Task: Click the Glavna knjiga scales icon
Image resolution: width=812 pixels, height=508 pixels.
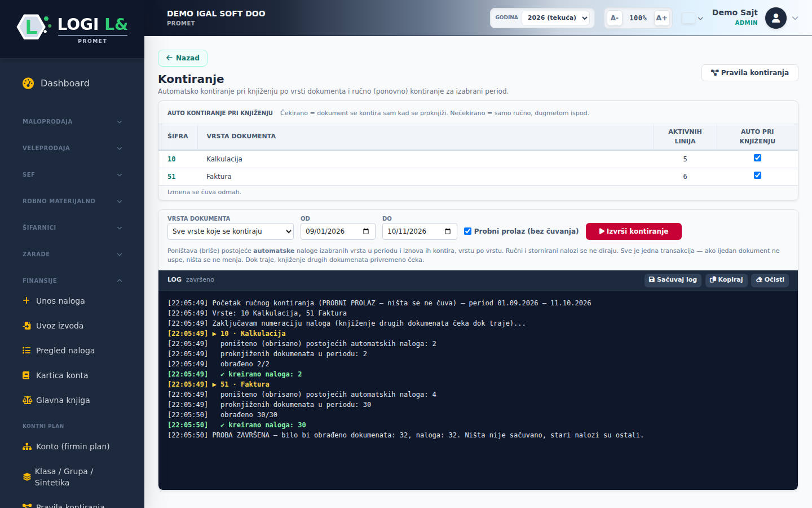Action: [x=27, y=400]
